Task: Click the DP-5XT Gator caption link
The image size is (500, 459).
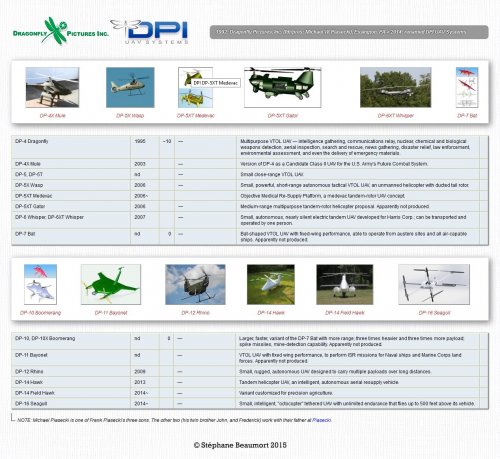Action: [x=283, y=116]
